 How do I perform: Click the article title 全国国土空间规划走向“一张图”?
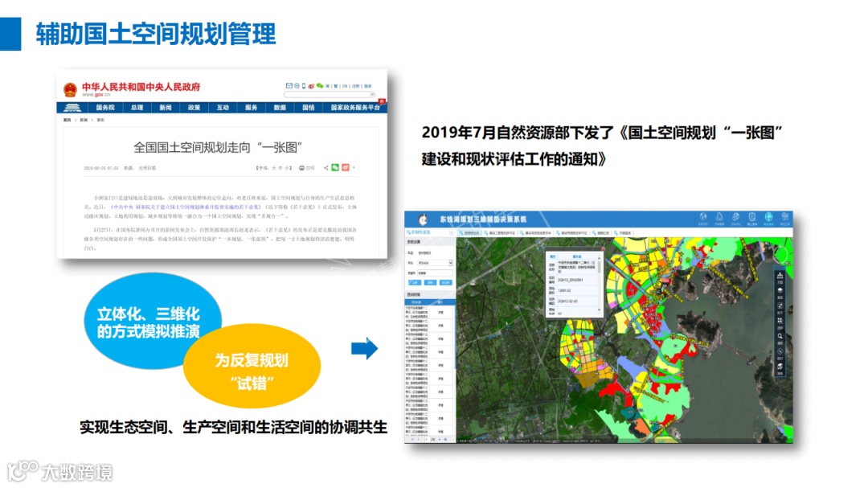point(218,147)
